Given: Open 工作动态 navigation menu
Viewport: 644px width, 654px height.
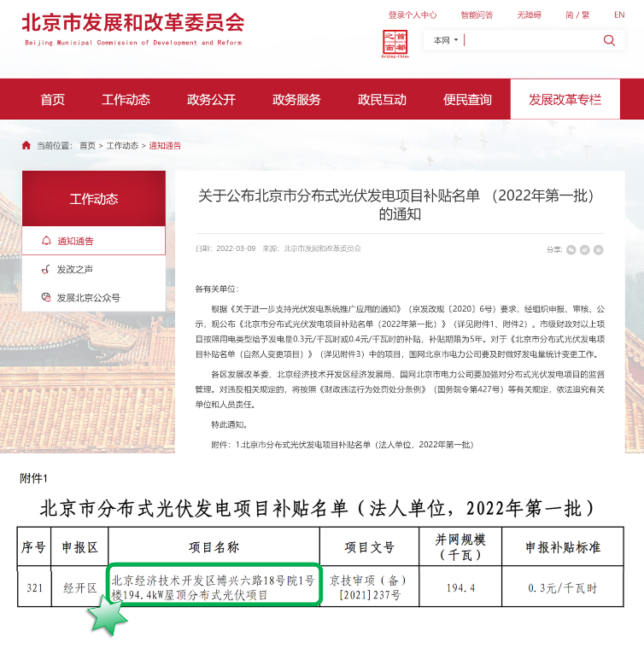Looking at the screenshot, I should (x=126, y=99).
